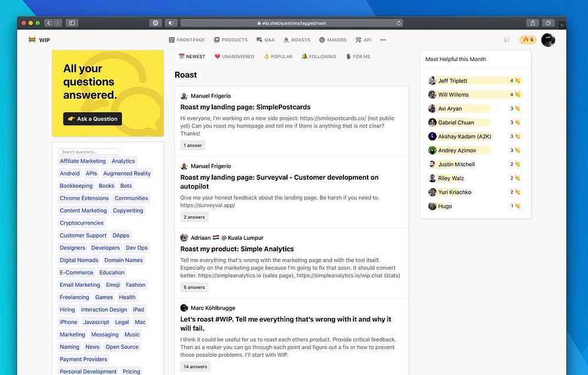Image resolution: width=588 pixels, height=375 pixels.
Task: Open the Affiliate Marketing tag
Action: 82,161
